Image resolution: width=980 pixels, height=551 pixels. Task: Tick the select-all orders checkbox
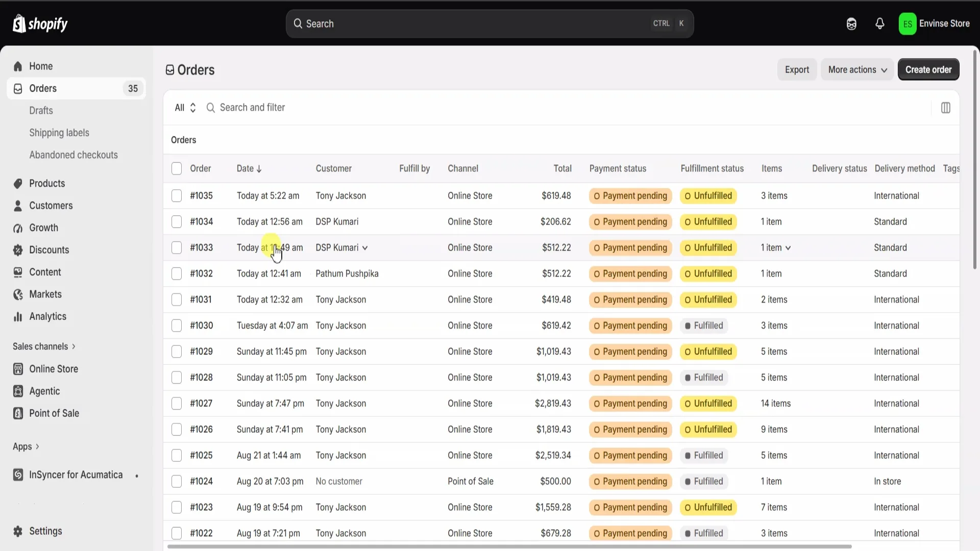[x=177, y=168]
